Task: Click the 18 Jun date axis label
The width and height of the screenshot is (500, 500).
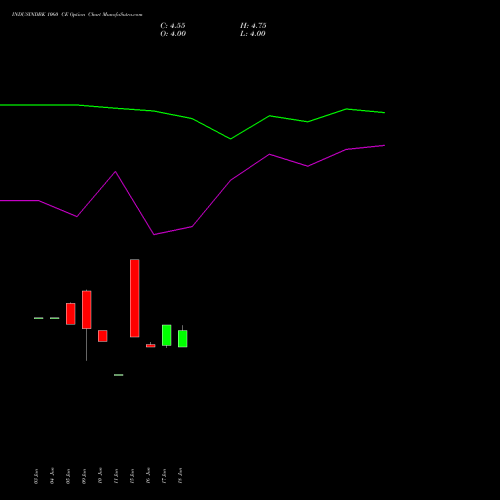Action: click(x=180, y=476)
